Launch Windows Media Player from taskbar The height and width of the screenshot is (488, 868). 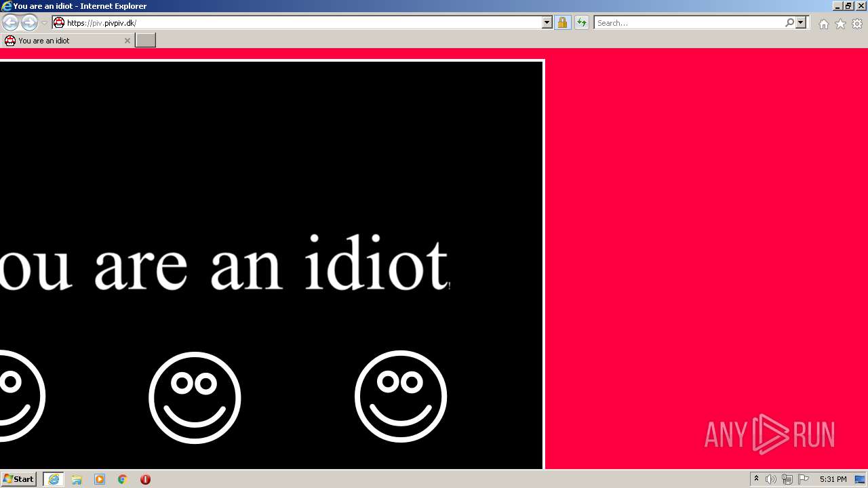(100, 479)
